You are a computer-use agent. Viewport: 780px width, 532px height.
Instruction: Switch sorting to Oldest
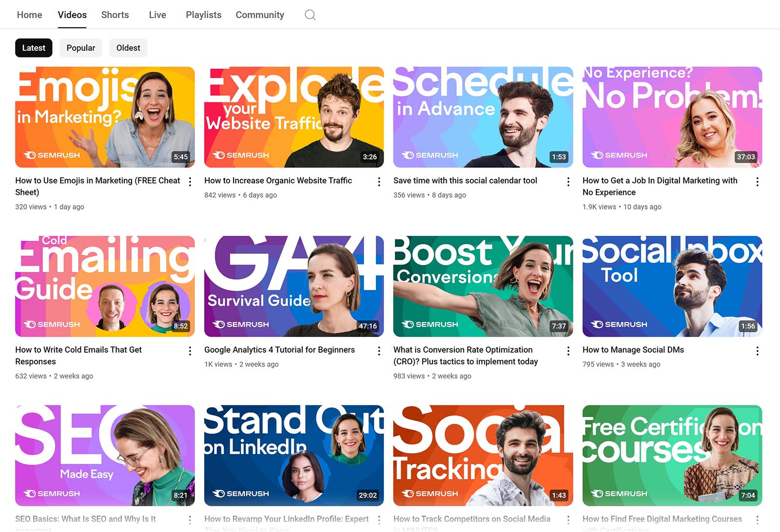[128, 48]
